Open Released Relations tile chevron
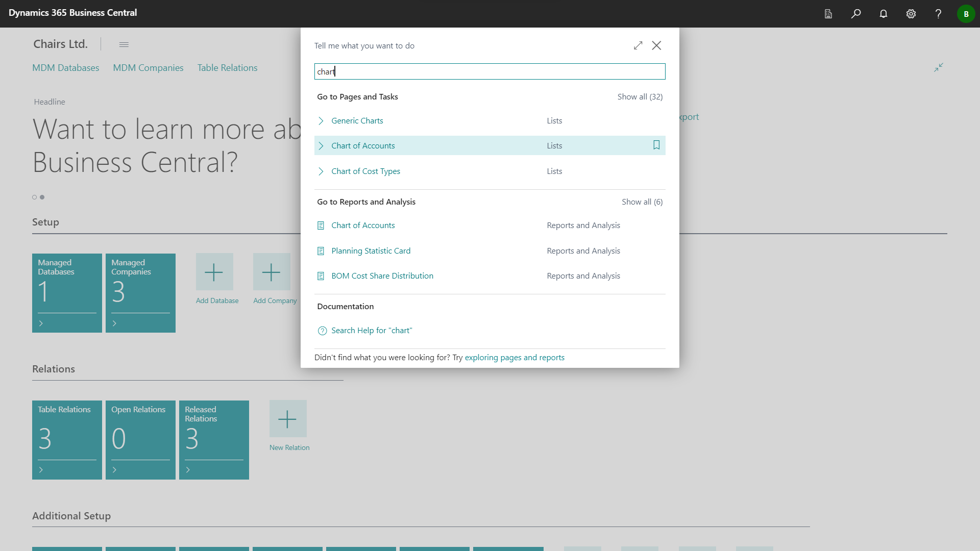The width and height of the screenshot is (980, 551). pos(188,470)
